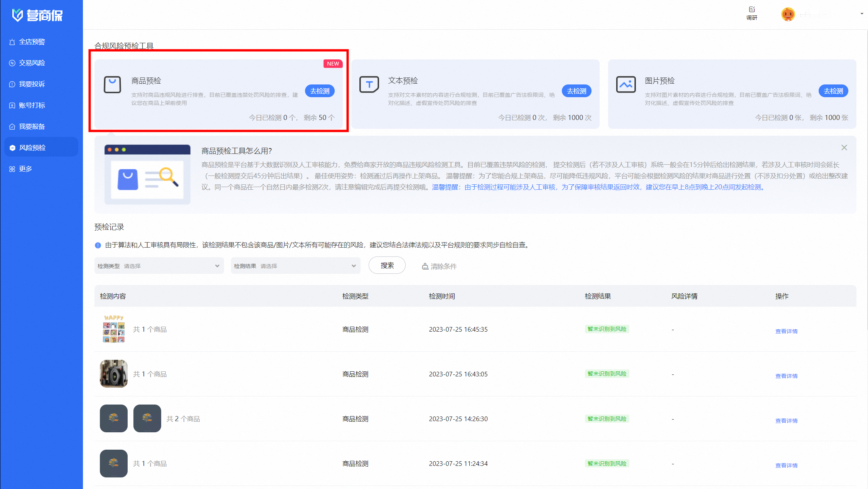Open 全店预警 in sidebar
Image resolution: width=868 pixels, height=489 pixels.
32,42
